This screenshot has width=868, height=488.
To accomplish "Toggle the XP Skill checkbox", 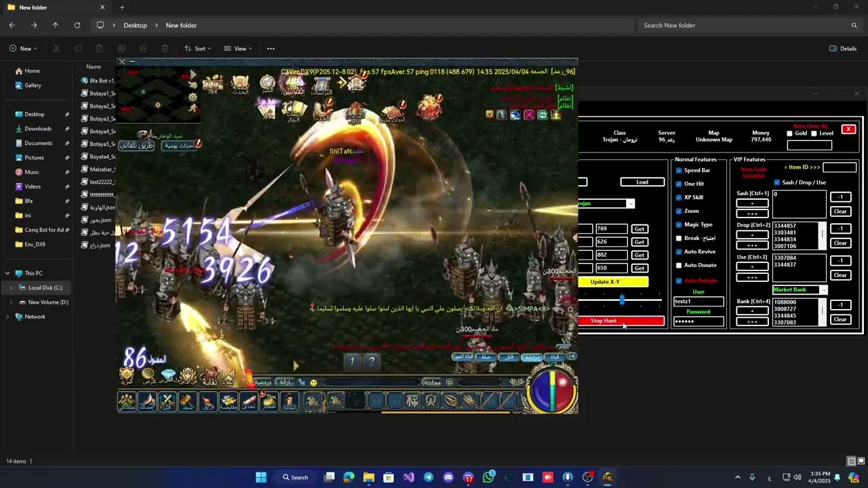I will [679, 197].
